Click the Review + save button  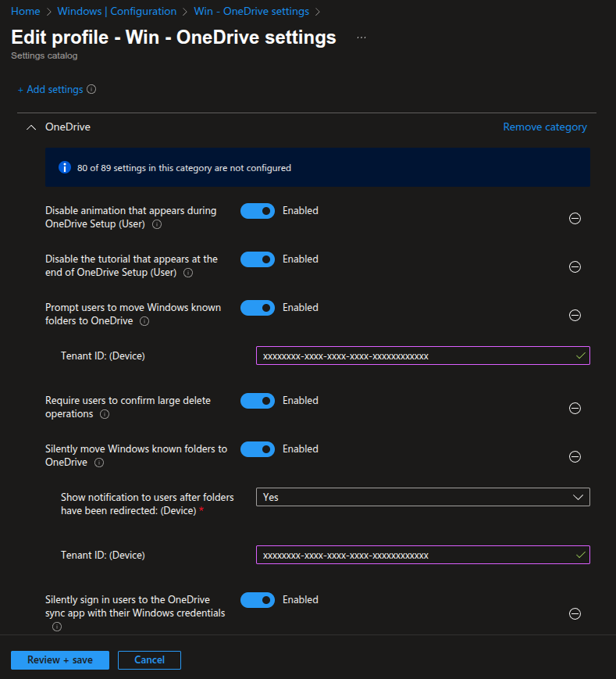point(59,659)
